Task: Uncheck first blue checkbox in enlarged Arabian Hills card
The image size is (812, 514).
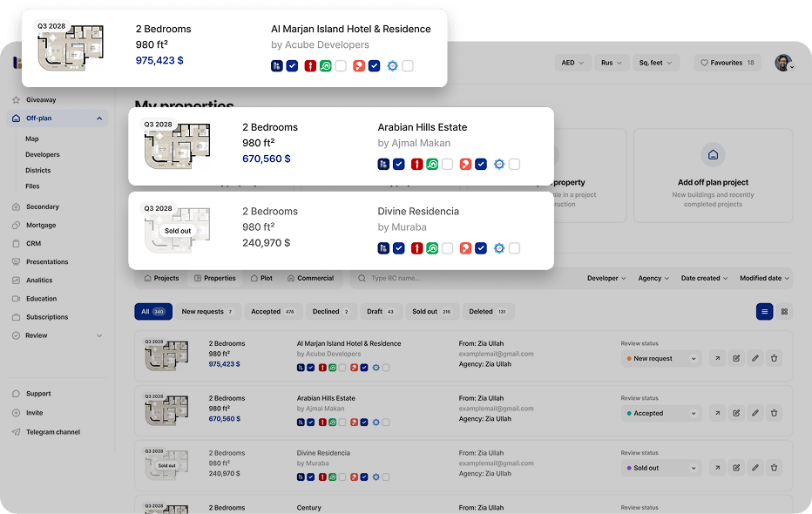Action: [399, 164]
